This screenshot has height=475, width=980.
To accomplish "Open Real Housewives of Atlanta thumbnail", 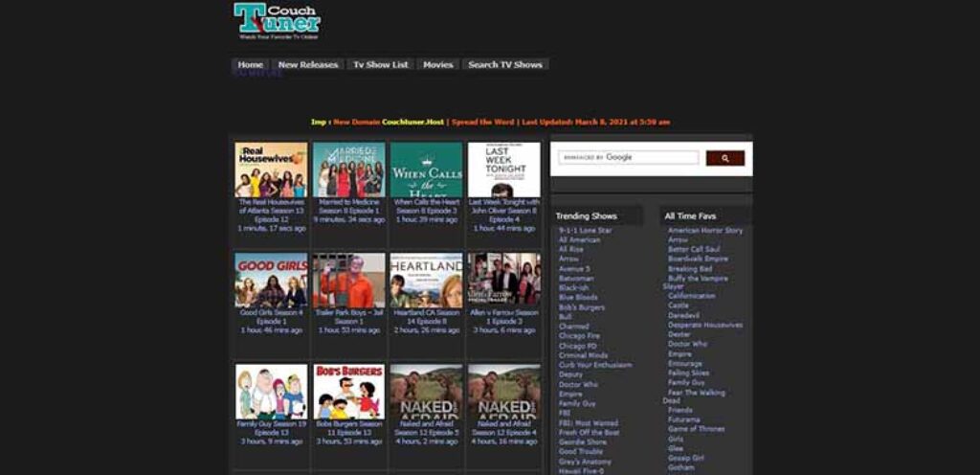I will tap(271, 170).
